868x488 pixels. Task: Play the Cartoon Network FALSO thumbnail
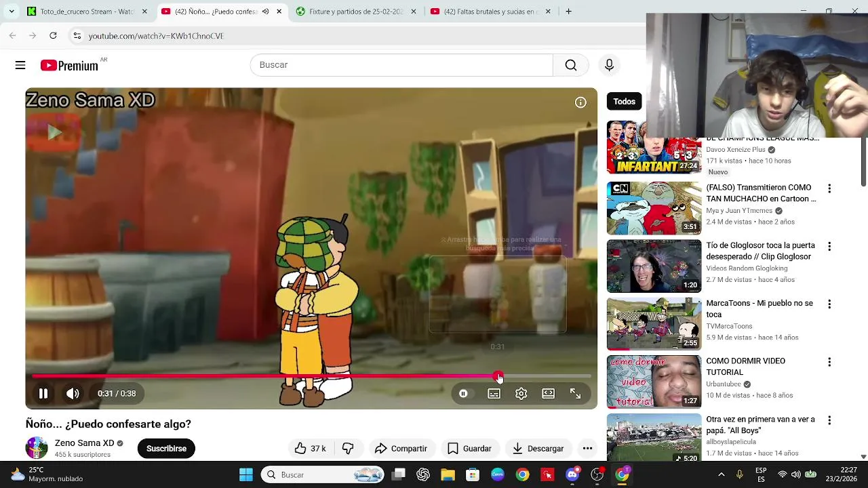pyautogui.click(x=654, y=207)
